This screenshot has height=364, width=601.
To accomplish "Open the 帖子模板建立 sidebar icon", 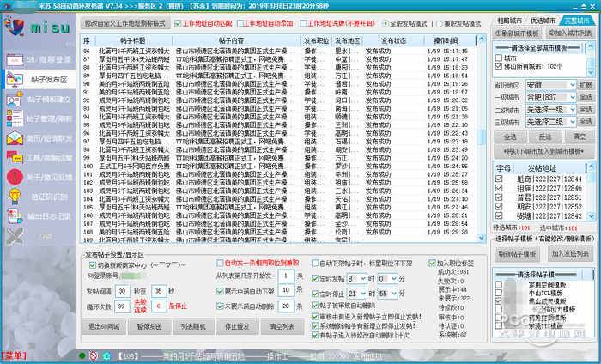I will [x=15, y=100].
